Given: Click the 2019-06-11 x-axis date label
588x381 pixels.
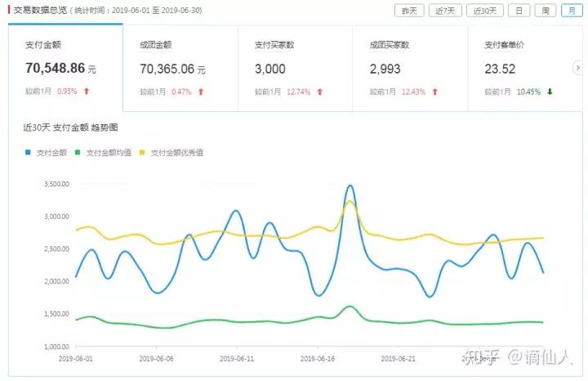Looking at the screenshot, I should tap(237, 359).
